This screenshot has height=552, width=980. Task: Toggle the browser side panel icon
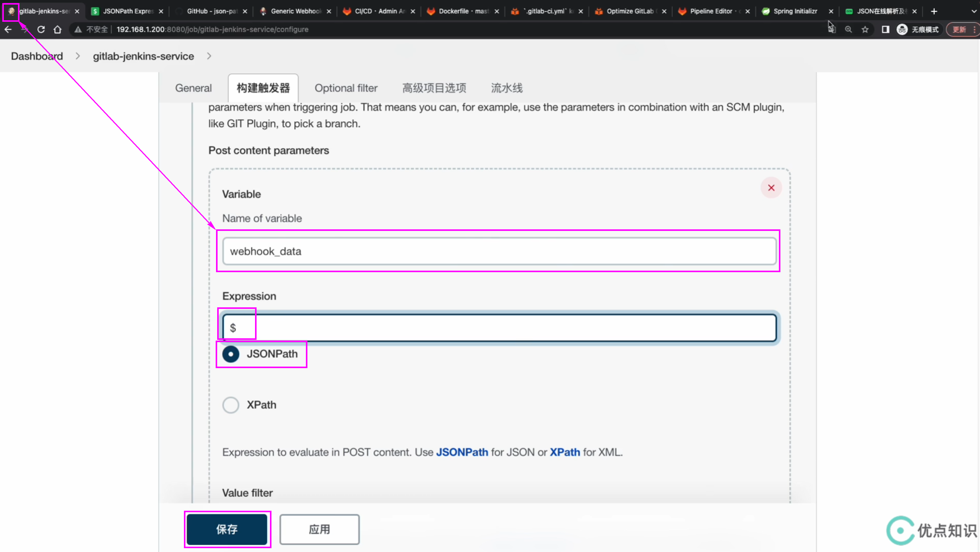pyautogui.click(x=885, y=29)
